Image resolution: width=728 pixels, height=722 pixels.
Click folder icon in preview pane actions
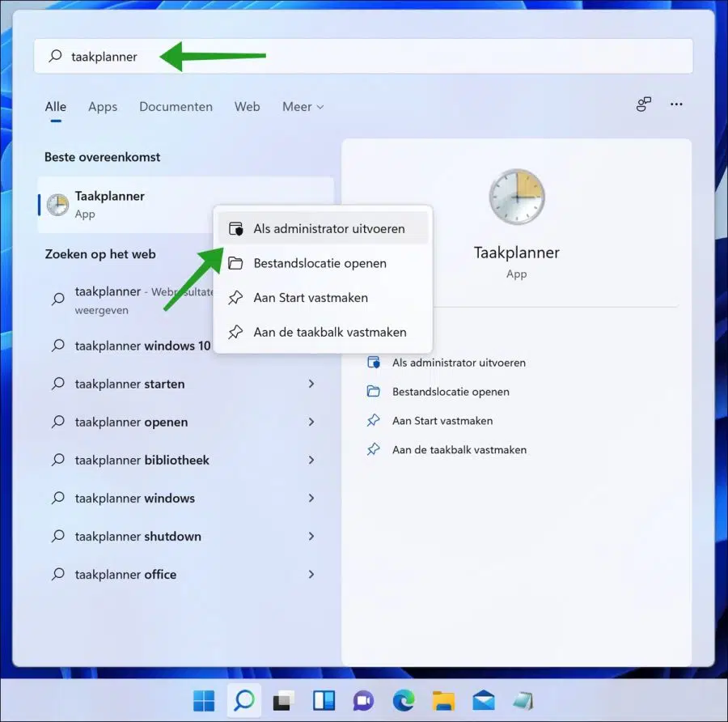[374, 391]
